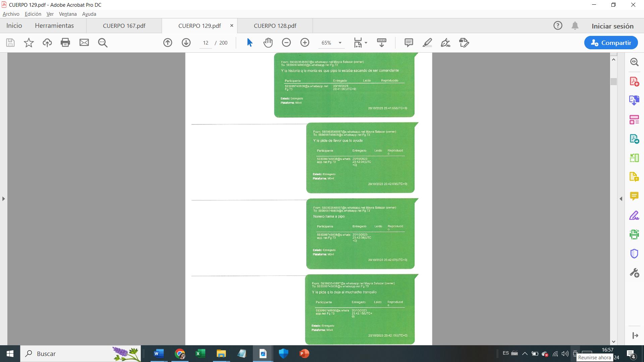Open Windows Start menu
The image size is (644, 362).
(x=10, y=354)
